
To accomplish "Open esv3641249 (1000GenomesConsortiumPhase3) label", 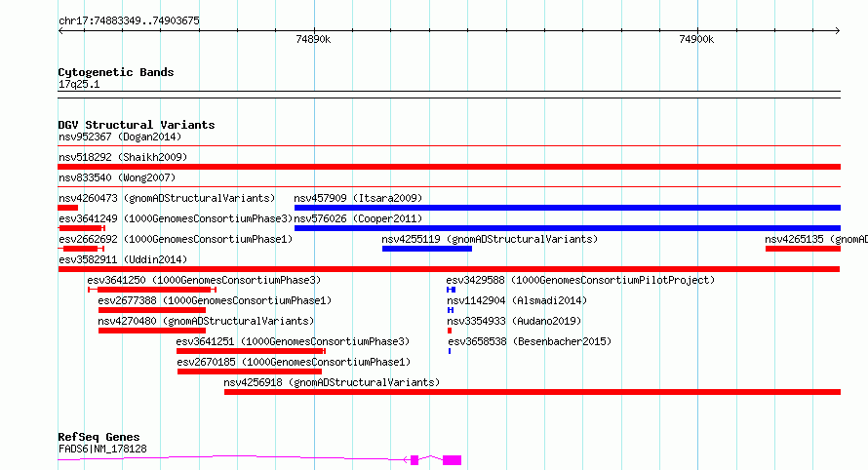I will (176, 218).
